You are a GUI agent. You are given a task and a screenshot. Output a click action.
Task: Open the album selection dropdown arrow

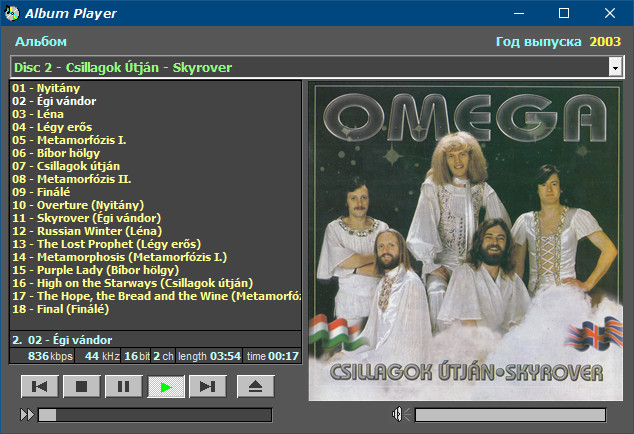(615, 67)
